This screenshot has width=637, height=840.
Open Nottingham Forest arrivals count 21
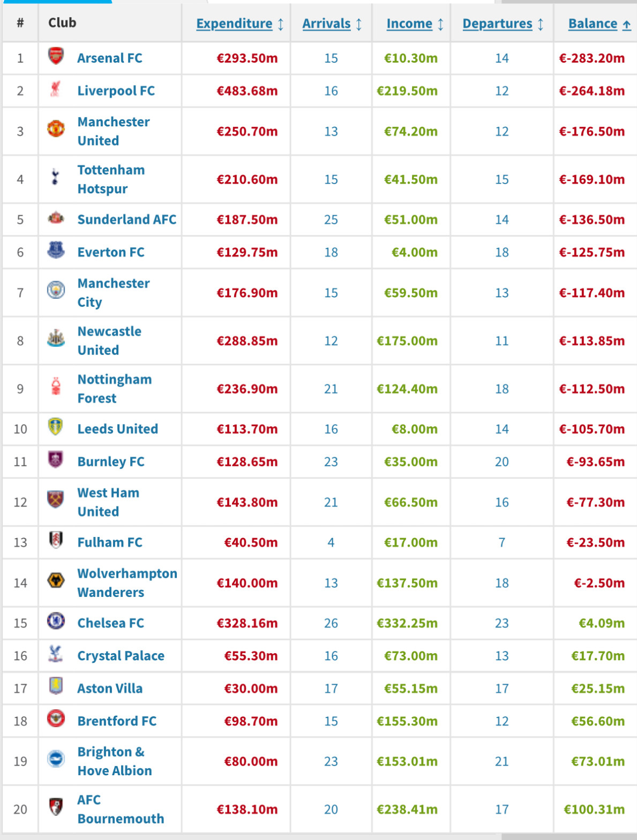tap(331, 389)
